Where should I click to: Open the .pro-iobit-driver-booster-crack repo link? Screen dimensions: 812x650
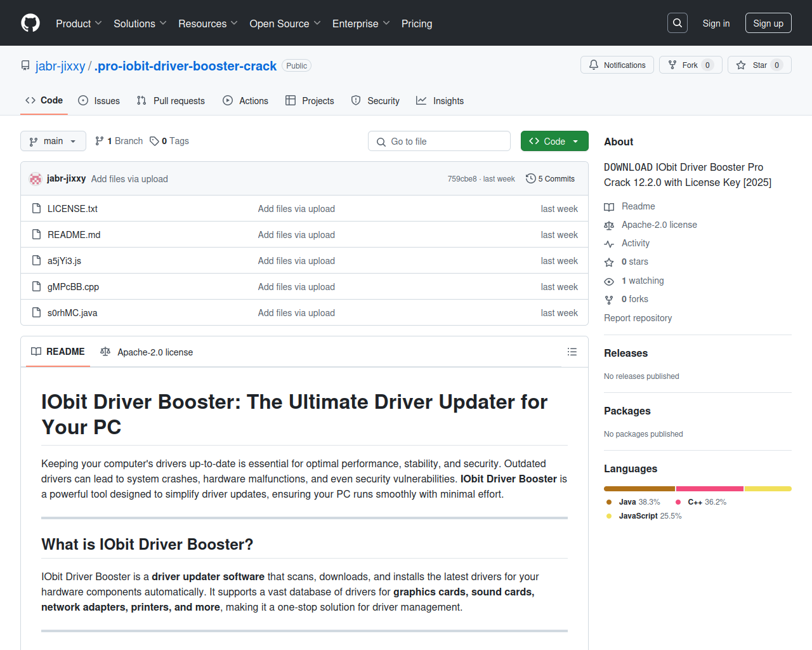point(185,66)
